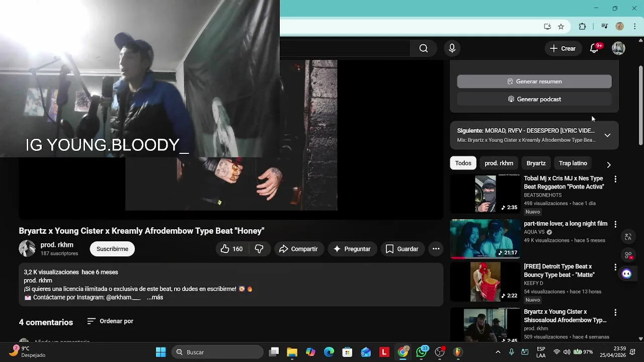Install app icon in address bar
644x362 pixels.
pos(547,27)
